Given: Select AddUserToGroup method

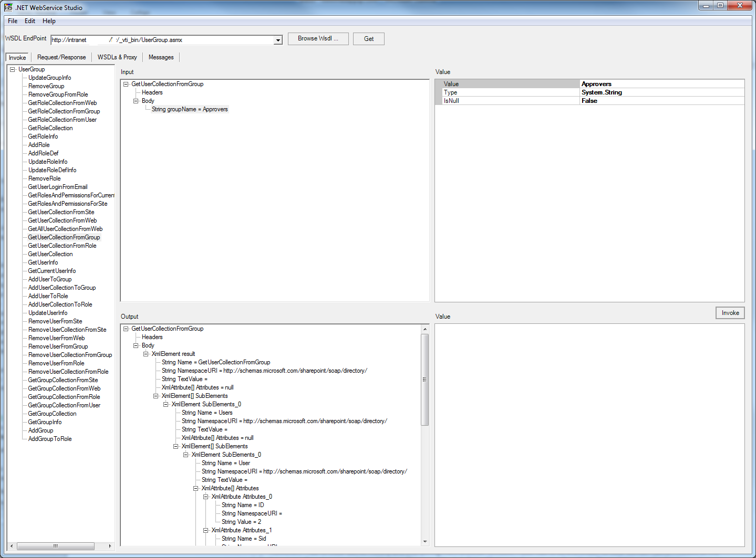Looking at the screenshot, I should (x=50, y=279).
